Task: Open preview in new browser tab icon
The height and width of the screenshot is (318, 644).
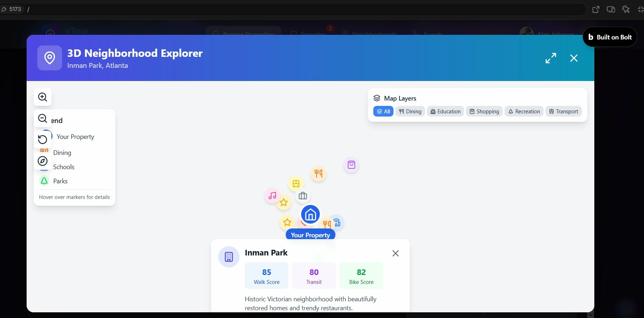Action: tap(596, 10)
